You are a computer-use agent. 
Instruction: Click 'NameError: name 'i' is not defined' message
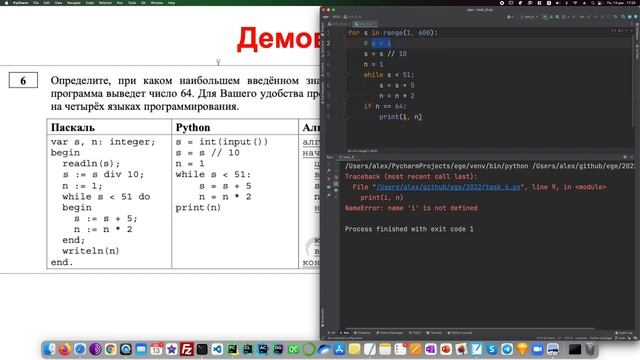point(411,208)
